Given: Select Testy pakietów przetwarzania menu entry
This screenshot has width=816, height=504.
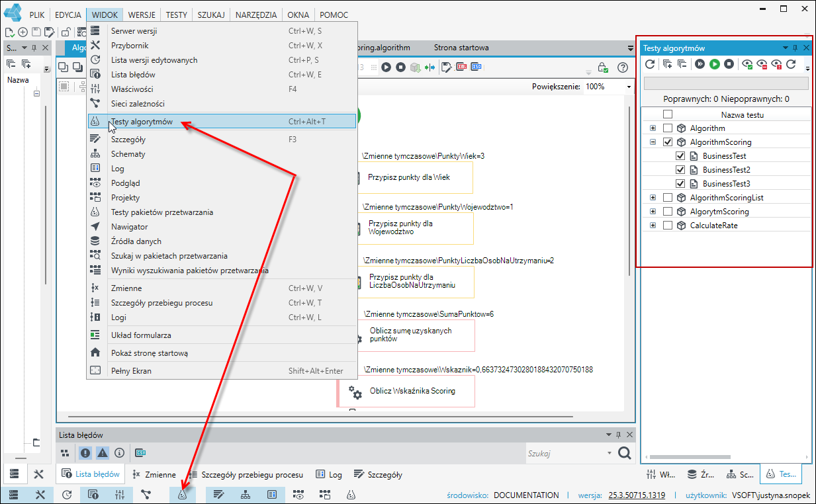Looking at the screenshot, I should (x=162, y=212).
